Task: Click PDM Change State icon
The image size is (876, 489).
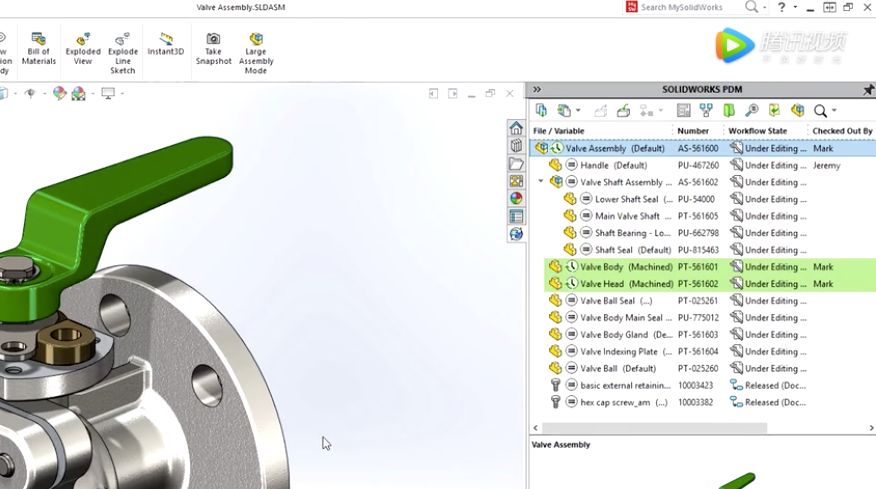Action: (x=646, y=111)
